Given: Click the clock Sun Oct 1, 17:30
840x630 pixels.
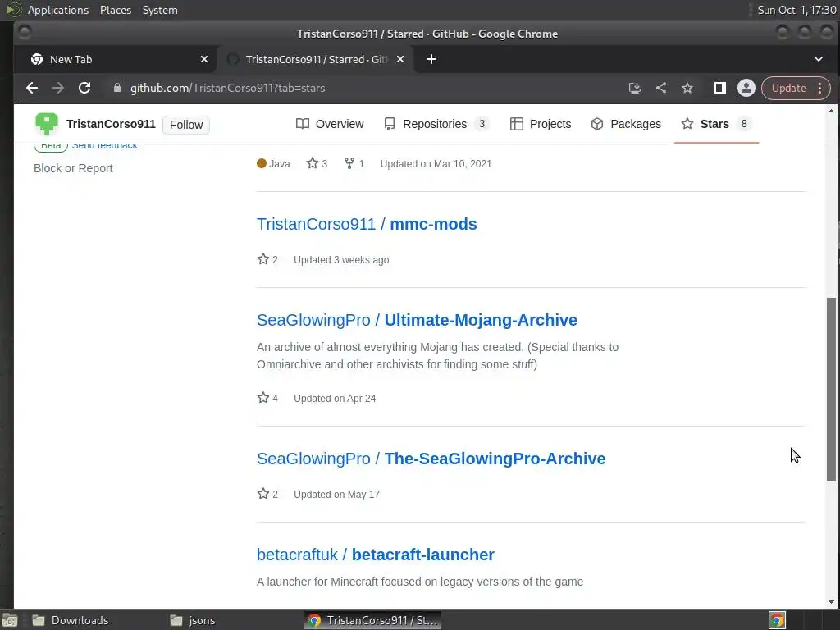Looking at the screenshot, I should point(796,10).
